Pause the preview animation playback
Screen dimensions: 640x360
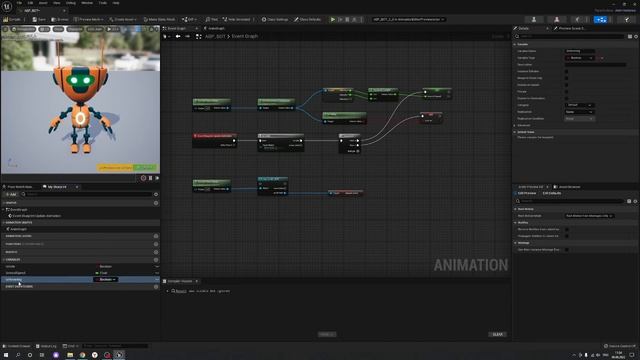(150, 178)
